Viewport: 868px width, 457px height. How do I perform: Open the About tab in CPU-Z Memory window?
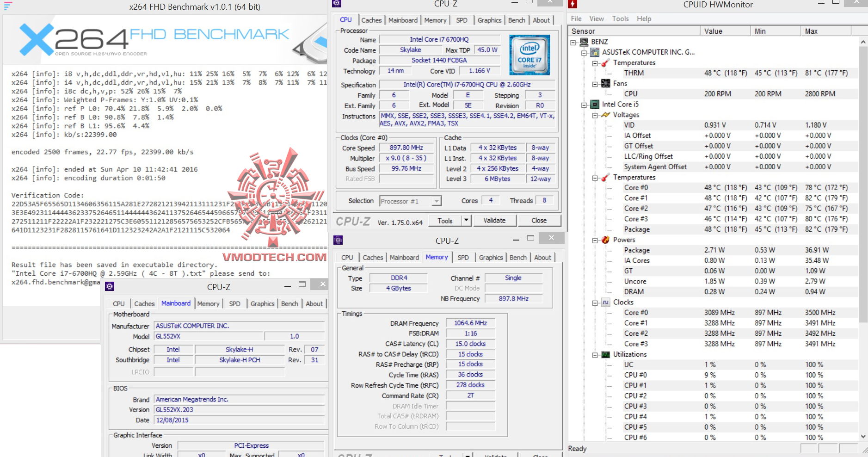(542, 258)
